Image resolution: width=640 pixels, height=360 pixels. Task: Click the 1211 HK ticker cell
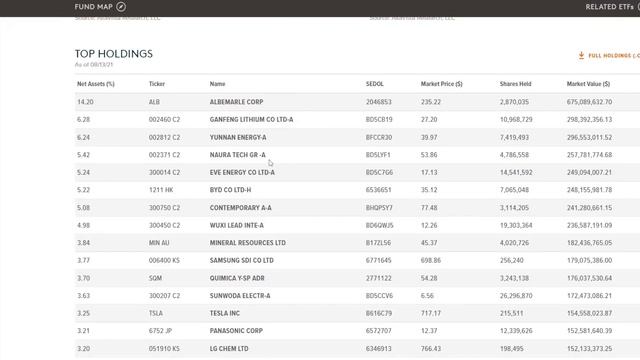coord(161,190)
